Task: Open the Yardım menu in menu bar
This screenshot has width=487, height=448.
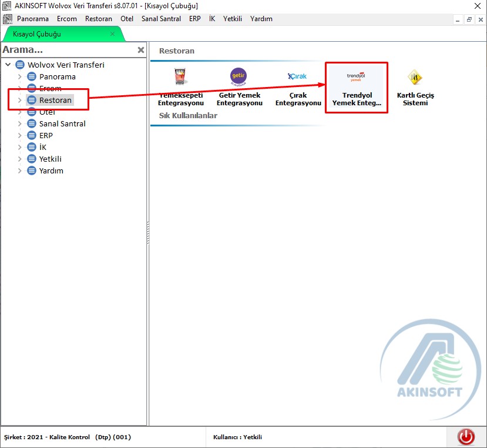Action: click(261, 19)
